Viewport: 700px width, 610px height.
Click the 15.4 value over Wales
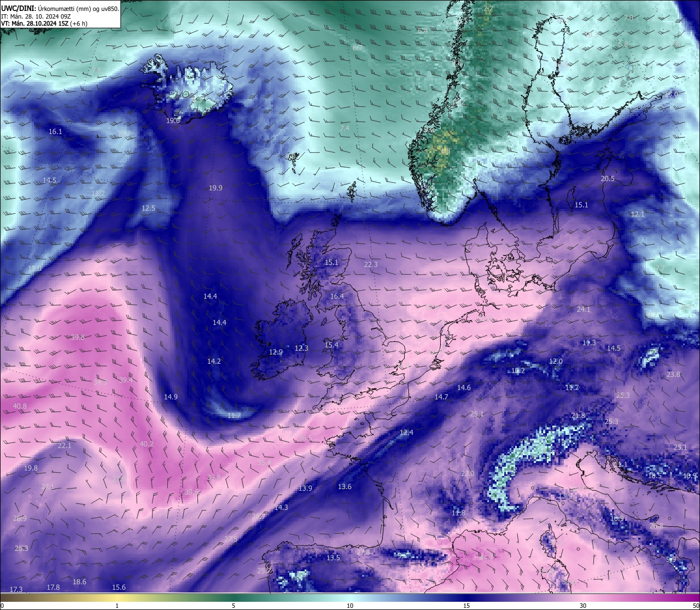point(331,345)
